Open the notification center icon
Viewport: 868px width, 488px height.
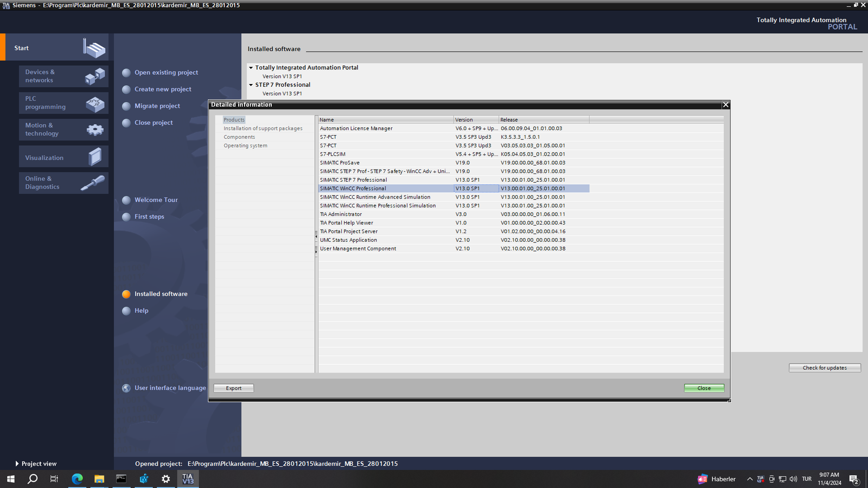tap(854, 479)
